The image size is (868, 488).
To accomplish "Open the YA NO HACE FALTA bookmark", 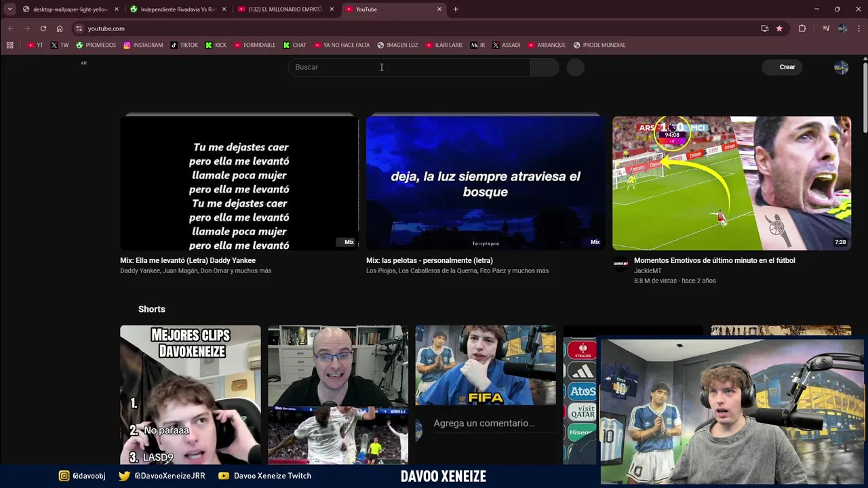I will pyautogui.click(x=342, y=45).
